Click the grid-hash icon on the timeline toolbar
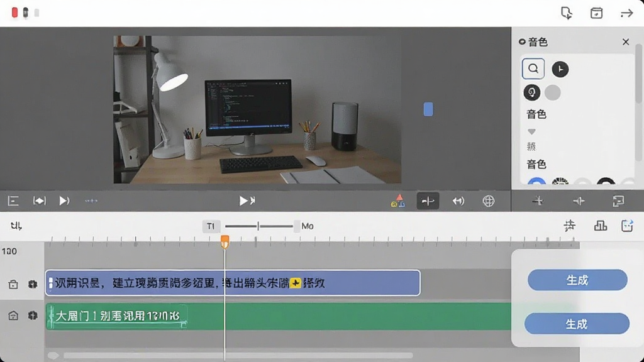This screenshot has width=644, height=362. pos(569,226)
